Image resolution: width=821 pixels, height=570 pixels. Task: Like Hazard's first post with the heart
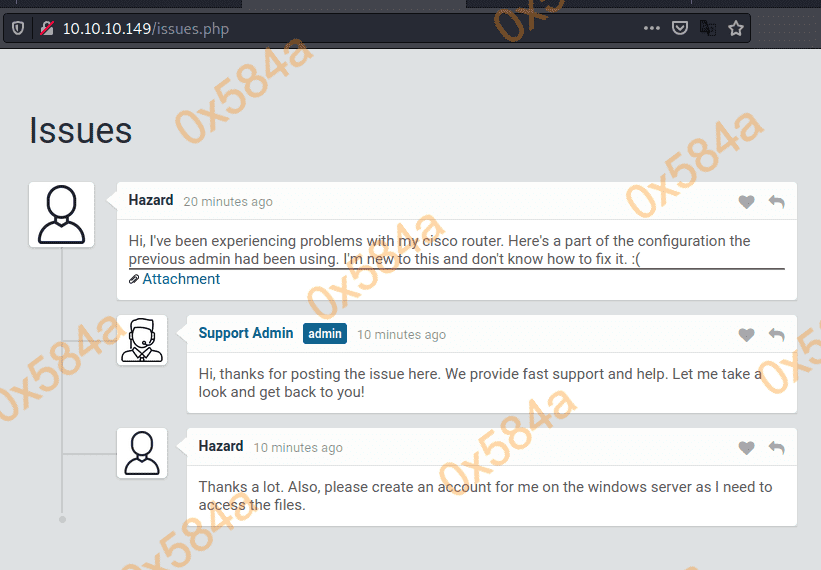click(x=746, y=202)
